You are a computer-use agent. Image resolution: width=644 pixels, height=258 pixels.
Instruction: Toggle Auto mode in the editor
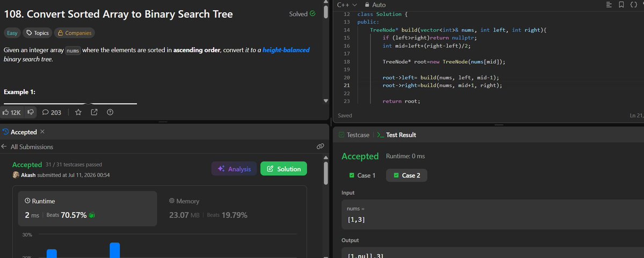[374, 5]
